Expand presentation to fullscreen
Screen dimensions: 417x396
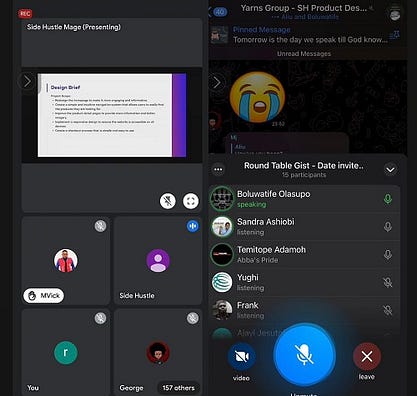(x=191, y=201)
